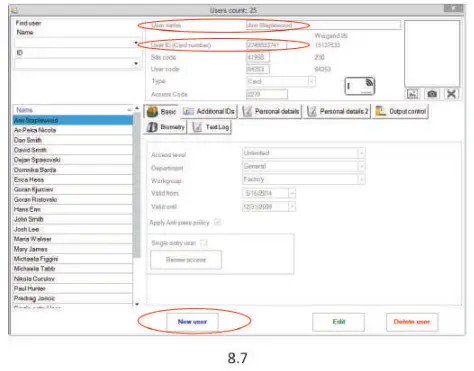Viewport: 474px width, 371px height.
Task: Click the User ID card number field
Action: click(x=266, y=45)
